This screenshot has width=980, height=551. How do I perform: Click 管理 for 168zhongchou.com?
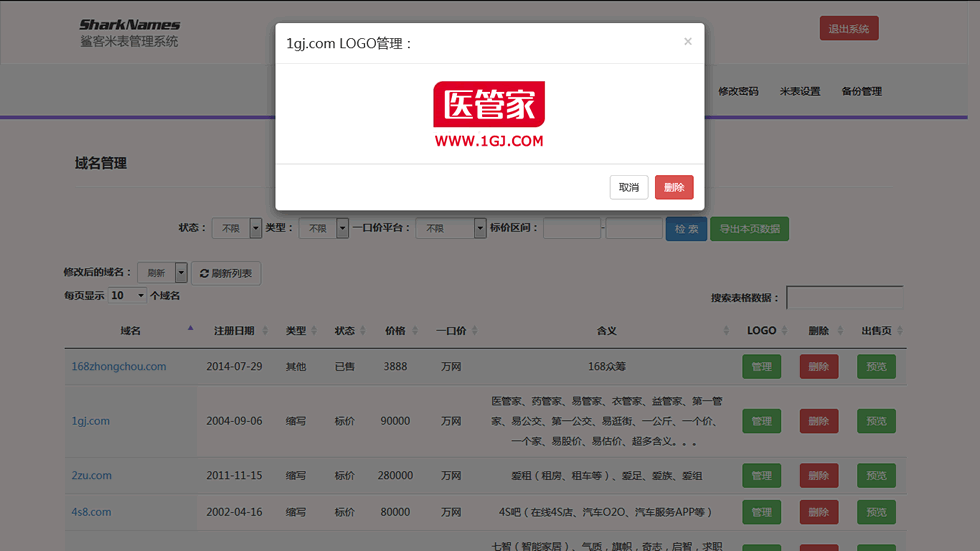(x=761, y=367)
